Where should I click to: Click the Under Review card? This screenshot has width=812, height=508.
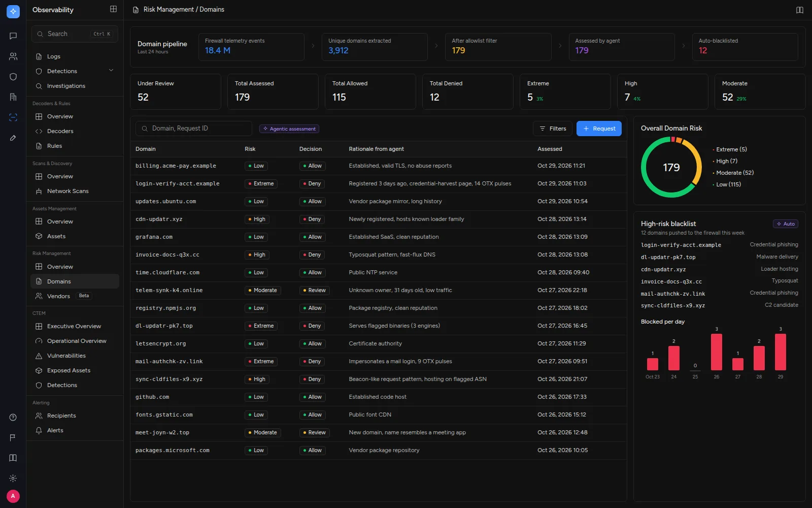(x=176, y=91)
